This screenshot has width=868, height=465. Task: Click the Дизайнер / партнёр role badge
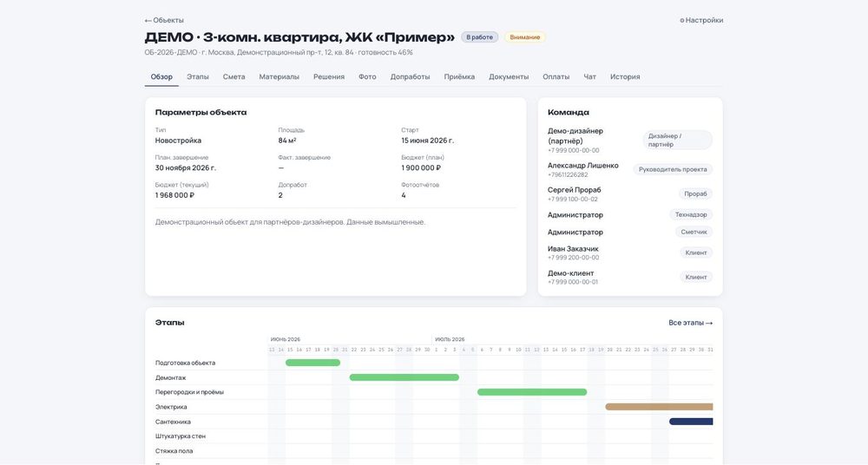(x=678, y=140)
